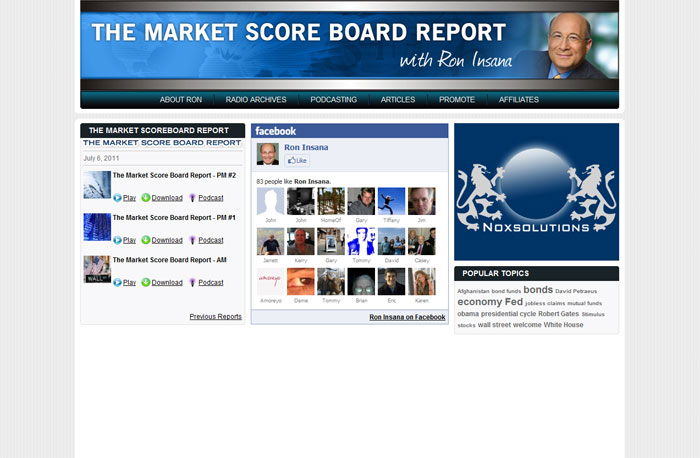The width and height of the screenshot is (700, 458).
Task: Open 'The Market Score Board Report - PM #1' title
Action: click(x=174, y=218)
